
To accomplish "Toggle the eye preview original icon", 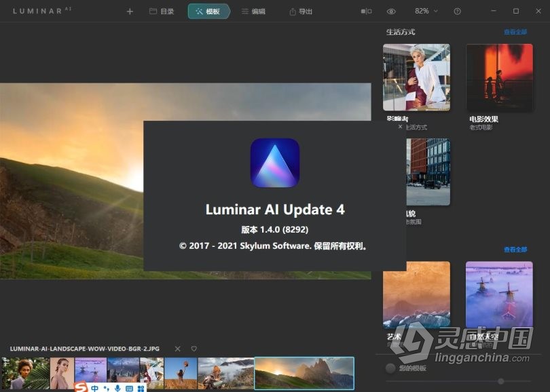I will (391, 12).
